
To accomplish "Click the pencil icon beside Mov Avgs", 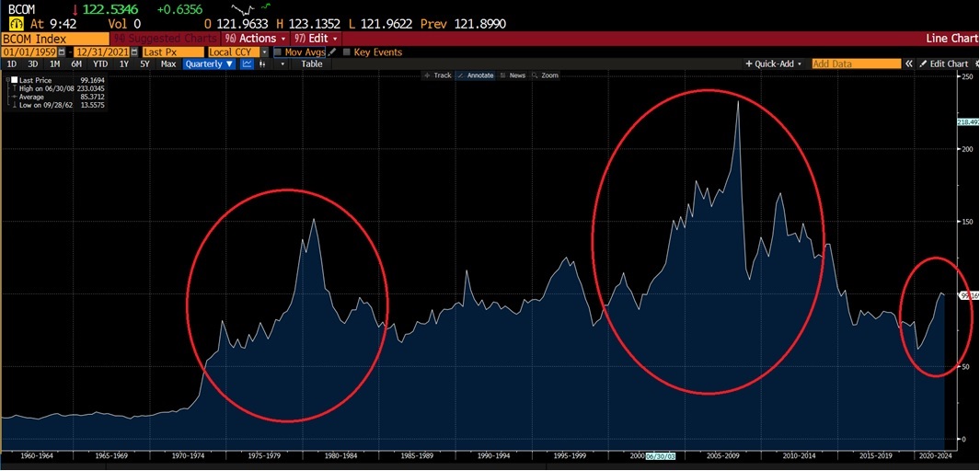I will point(332,52).
